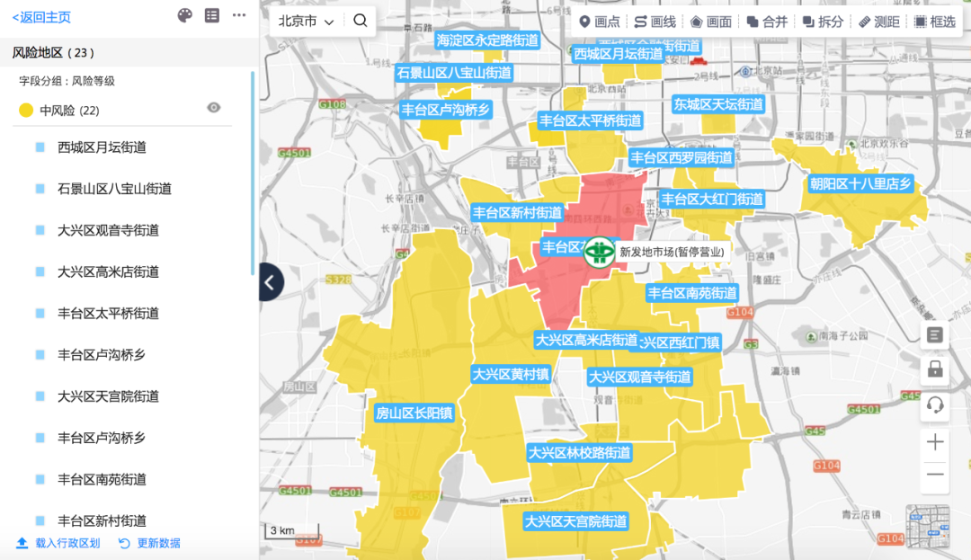Screen dimensions: 971x560
Task: Click the lock icon on the right panel
Action: click(x=933, y=368)
